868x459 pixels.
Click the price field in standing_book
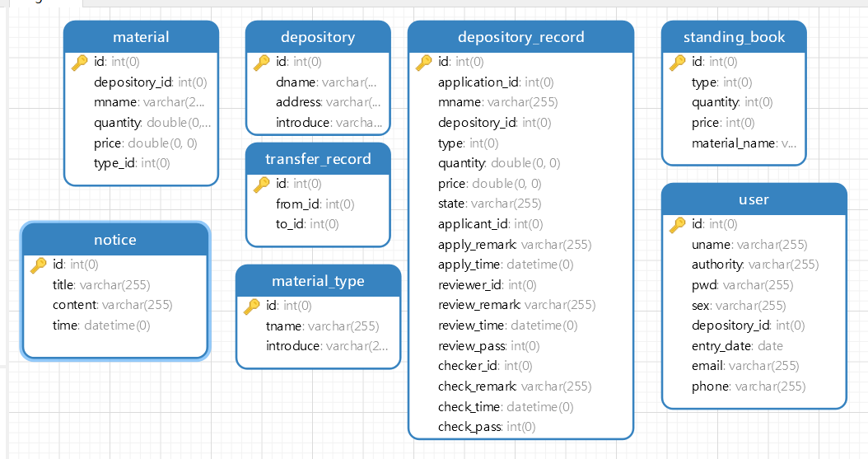(724, 123)
